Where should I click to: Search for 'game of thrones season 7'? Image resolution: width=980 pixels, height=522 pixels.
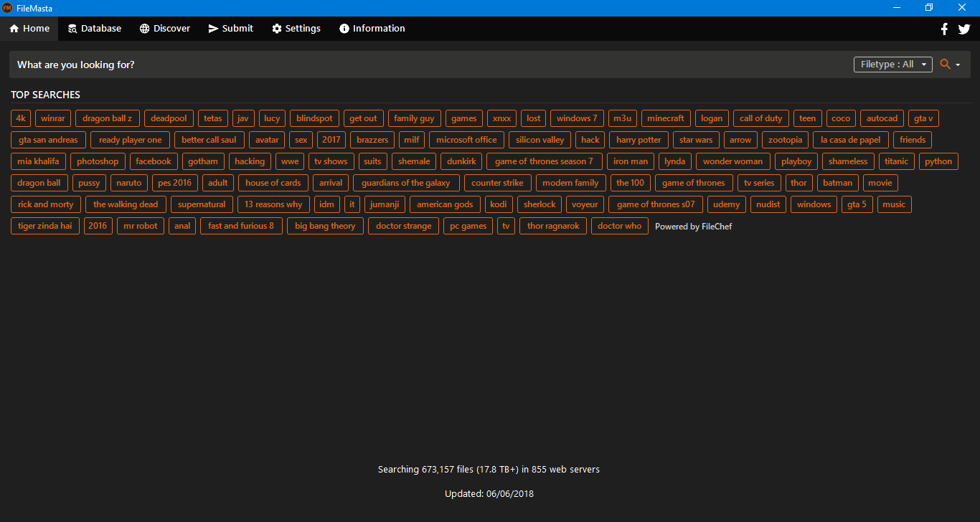545,161
